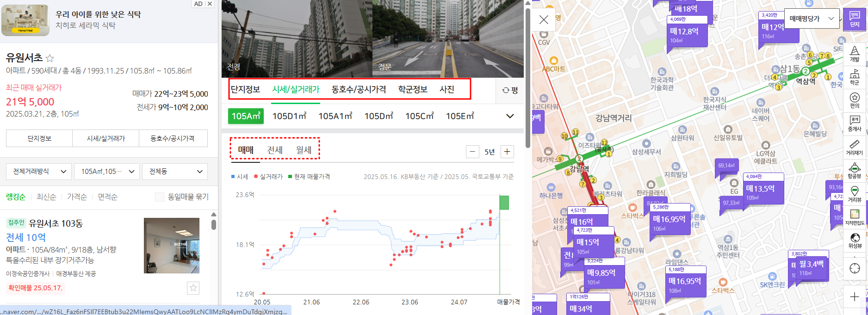
Task: Show the 편의 amenities layer
Action: click(x=855, y=101)
